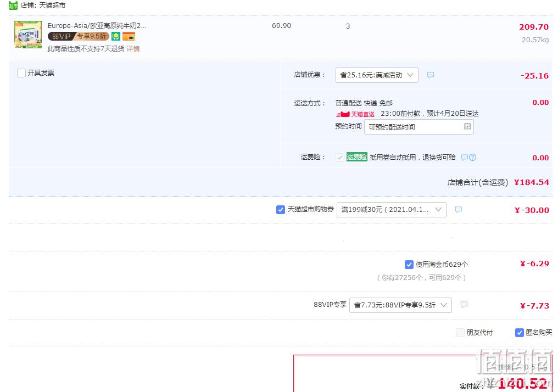Uncheck the 匿名购买 checkbox
The height and width of the screenshot is (392, 558).
click(519, 333)
